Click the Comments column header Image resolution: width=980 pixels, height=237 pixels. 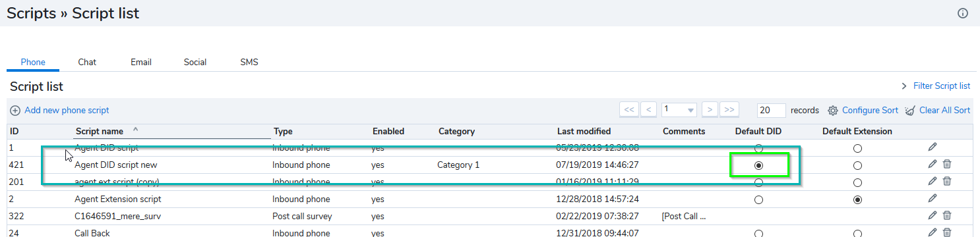(x=684, y=131)
